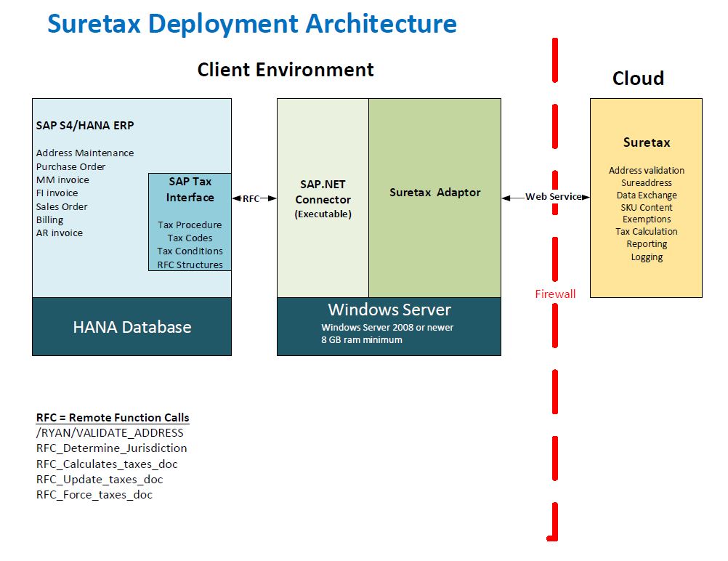Click the red Firewall label
Image resolution: width=728 pixels, height=561 pixels.
tap(555, 294)
